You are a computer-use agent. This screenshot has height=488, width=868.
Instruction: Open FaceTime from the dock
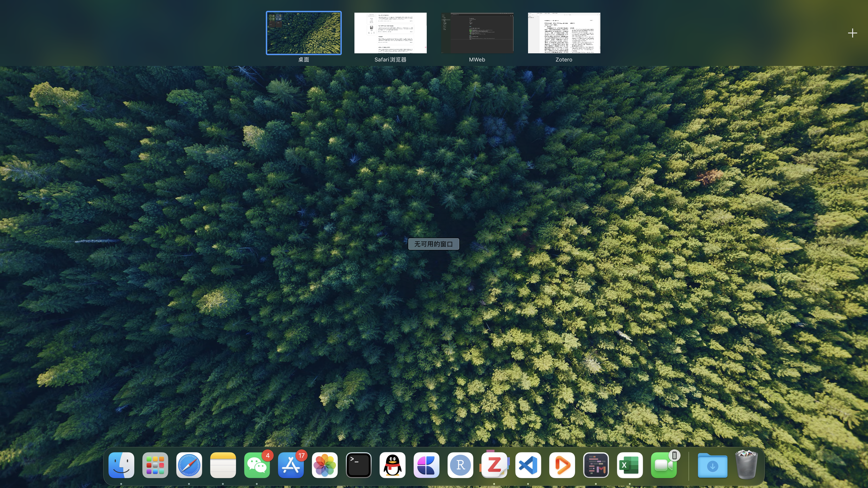[663, 465]
